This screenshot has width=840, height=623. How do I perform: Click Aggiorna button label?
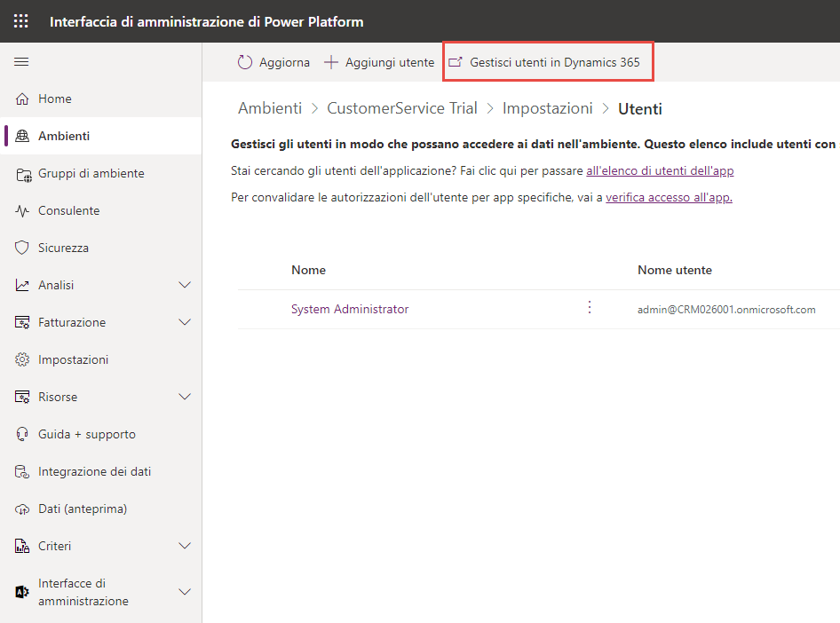click(284, 63)
